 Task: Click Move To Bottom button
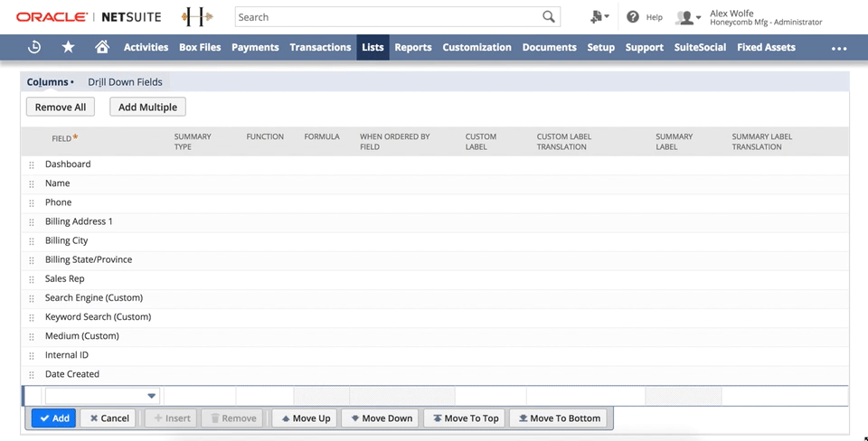558,418
